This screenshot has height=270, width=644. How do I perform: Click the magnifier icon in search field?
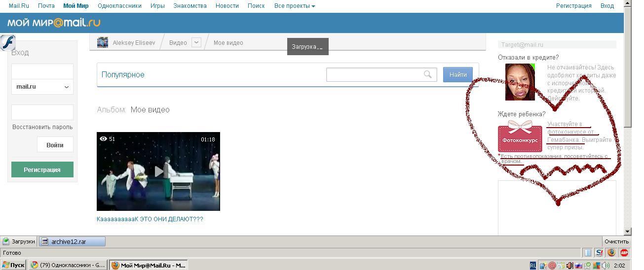[x=428, y=74]
